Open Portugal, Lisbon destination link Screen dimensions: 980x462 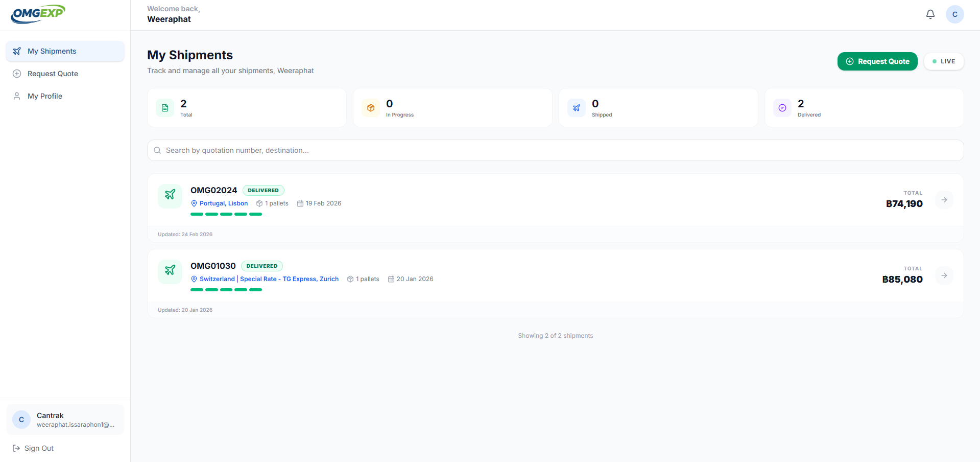[x=224, y=203]
